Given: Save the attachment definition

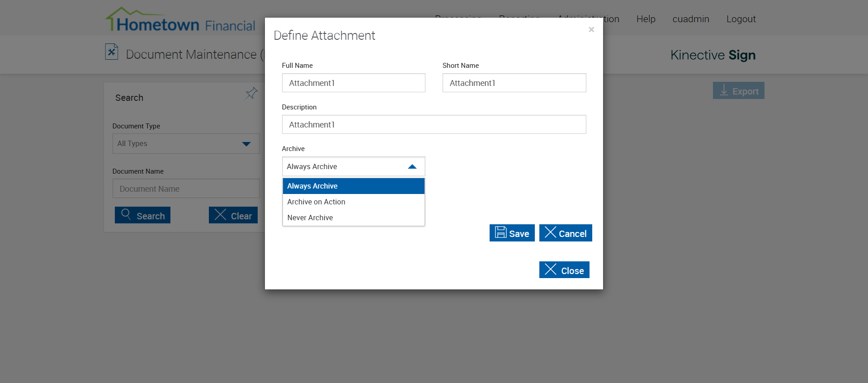Looking at the screenshot, I should [512, 233].
